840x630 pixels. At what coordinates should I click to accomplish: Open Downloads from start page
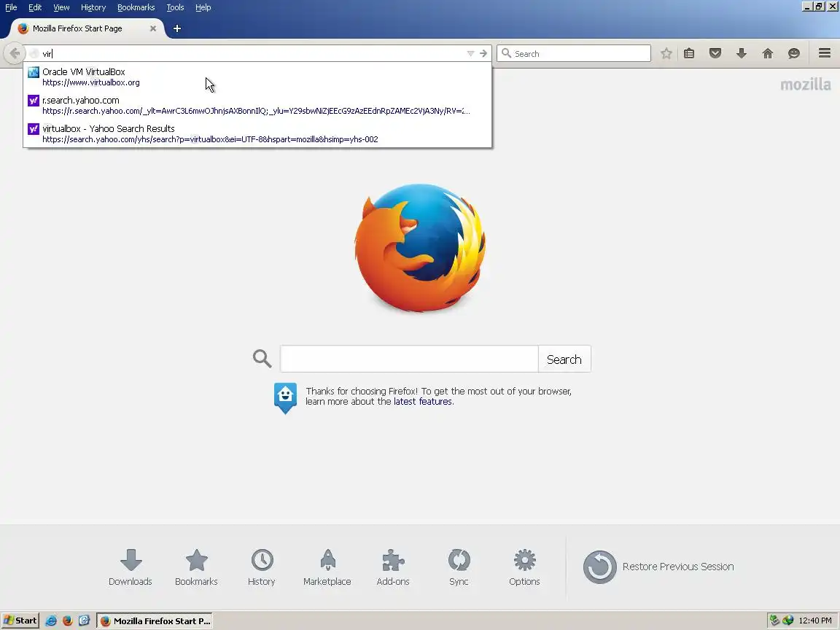pyautogui.click(x=131, y=567)
